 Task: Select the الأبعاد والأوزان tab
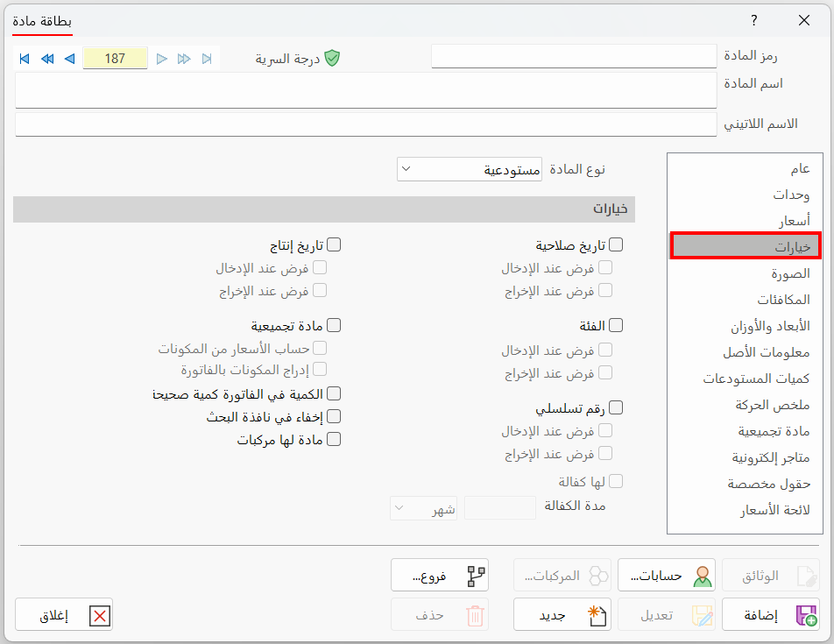[x=745, y=326]
